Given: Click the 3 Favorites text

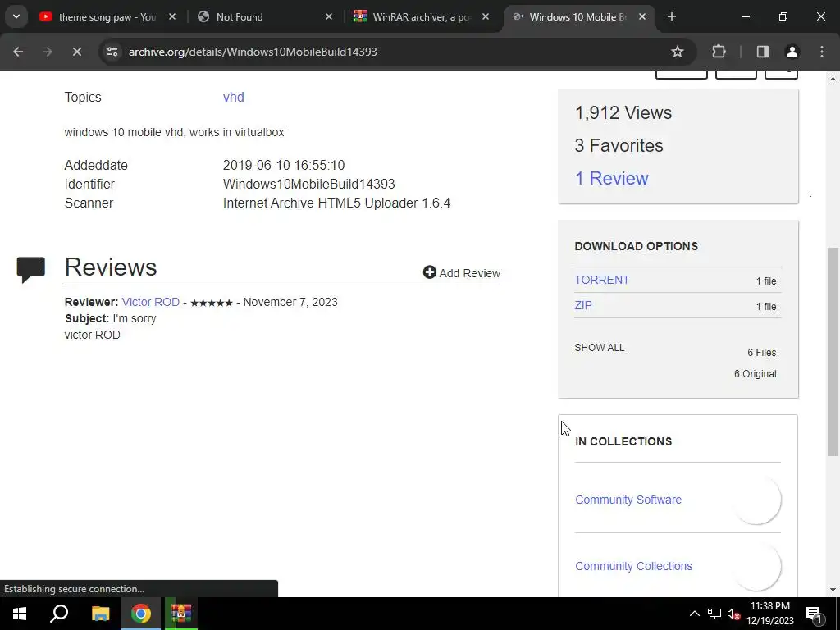Looking at the screenshot, I should pyautogui.click(x=619, y=145).
